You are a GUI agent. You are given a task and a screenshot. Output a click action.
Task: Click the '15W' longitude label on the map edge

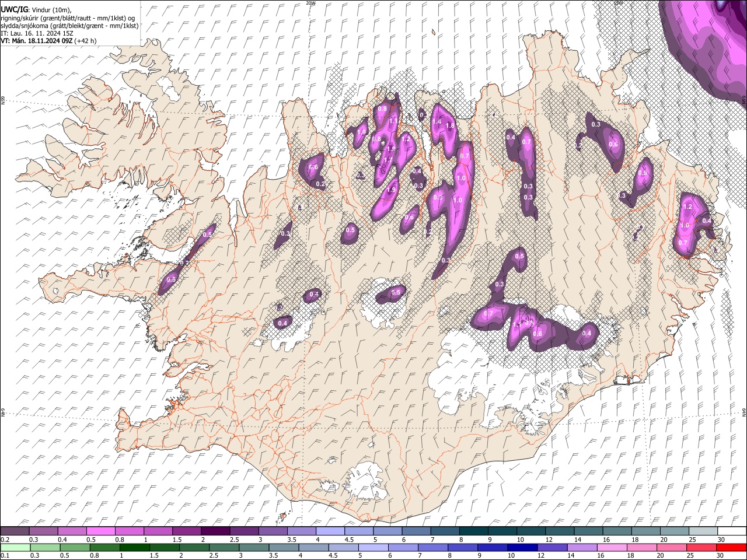point(618,3)
